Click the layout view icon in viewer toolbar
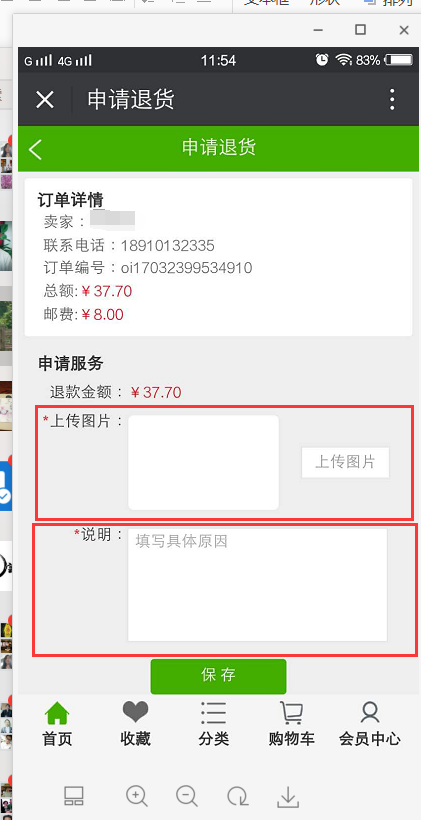This screenshot has height=820, width=421. point(74,796)
